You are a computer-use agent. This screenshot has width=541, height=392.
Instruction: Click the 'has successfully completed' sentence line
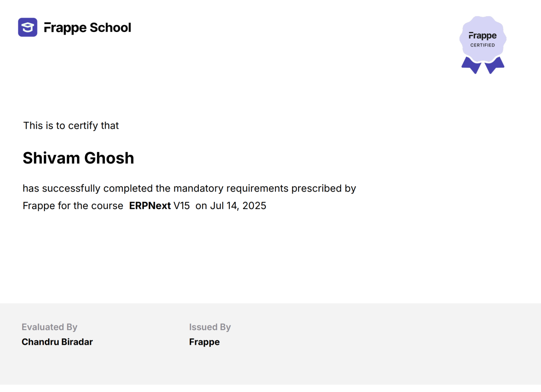189,189
